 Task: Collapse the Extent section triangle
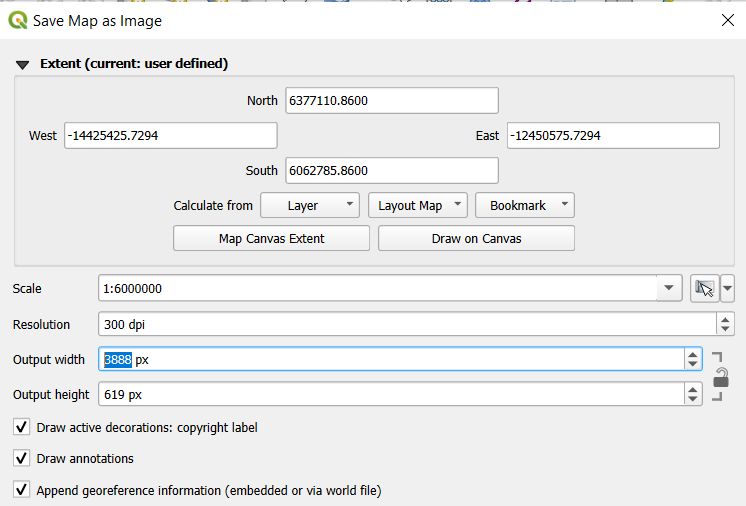pyautogui.click(x=22, y=64)
